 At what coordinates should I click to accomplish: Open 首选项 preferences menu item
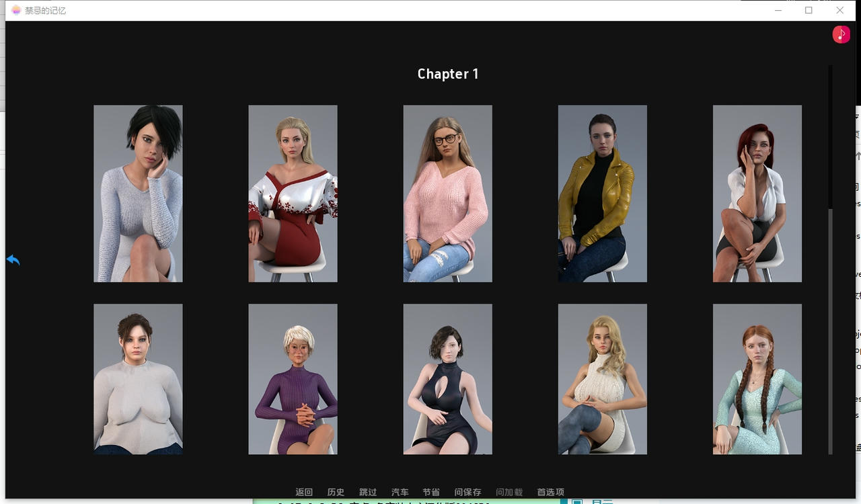pos(550,492)
